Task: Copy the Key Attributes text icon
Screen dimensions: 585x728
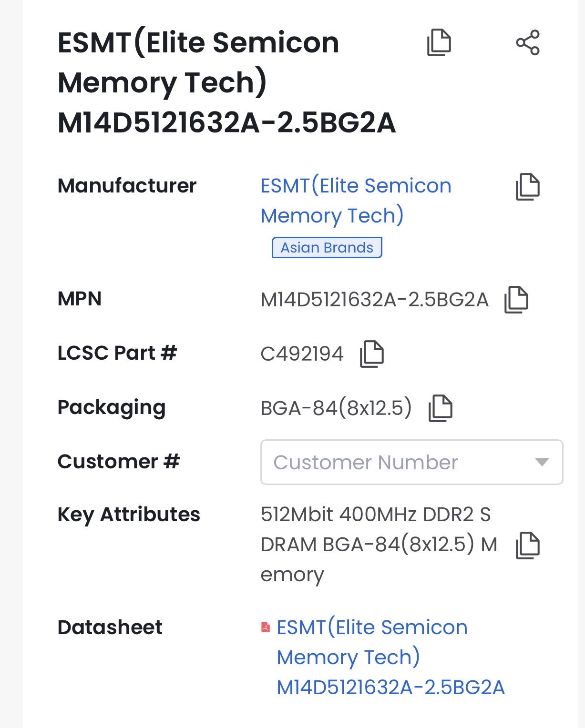Action: (528, 545)
